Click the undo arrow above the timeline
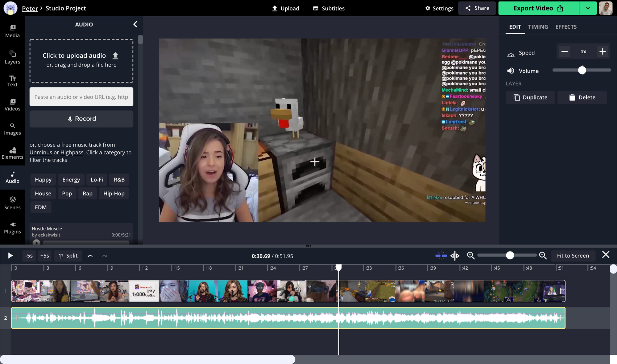Viewport: 617px width, 364px height. [90, 256]
